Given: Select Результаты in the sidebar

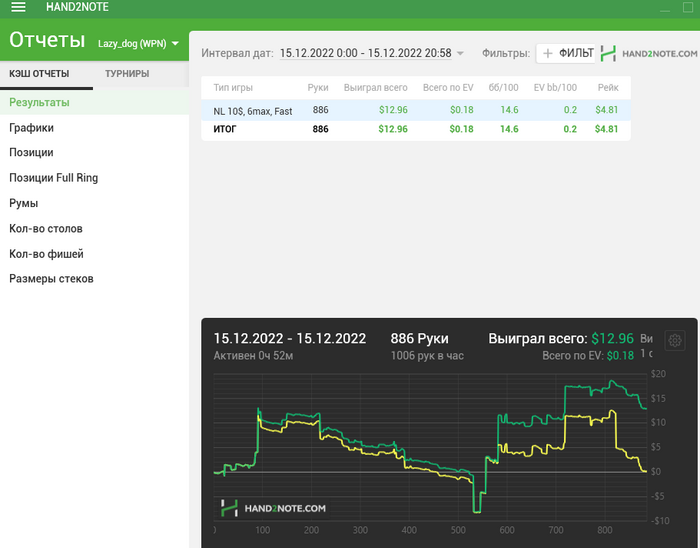Looking at the screenshot, I should pos(94,102).
